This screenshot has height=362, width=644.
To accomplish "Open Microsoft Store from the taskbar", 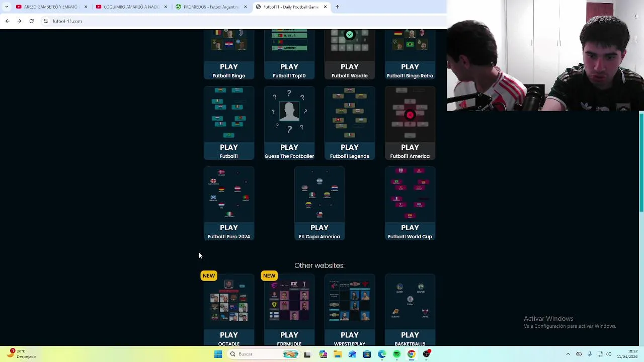I will tap(367, 354).
